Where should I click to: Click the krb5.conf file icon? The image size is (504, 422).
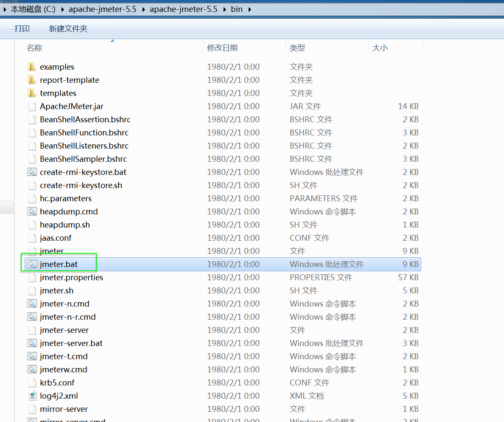[x=32, y=383]
